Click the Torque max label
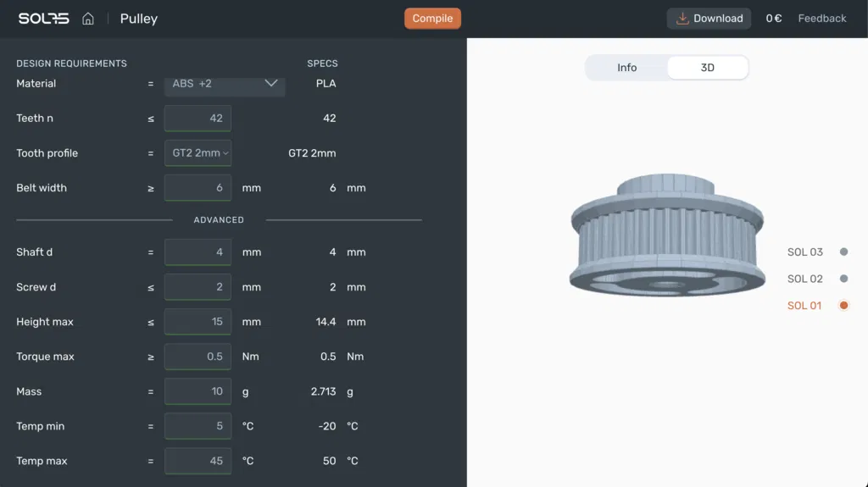868x487 pixels. click(x=45, y=357)
